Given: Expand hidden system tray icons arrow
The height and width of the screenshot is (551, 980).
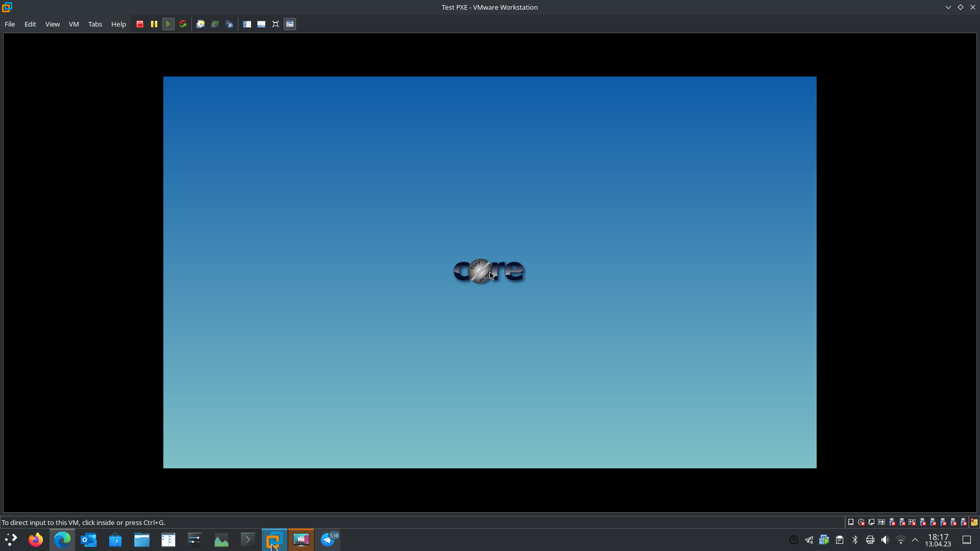Looking at the screenshot, I should [x=915, y=540].
